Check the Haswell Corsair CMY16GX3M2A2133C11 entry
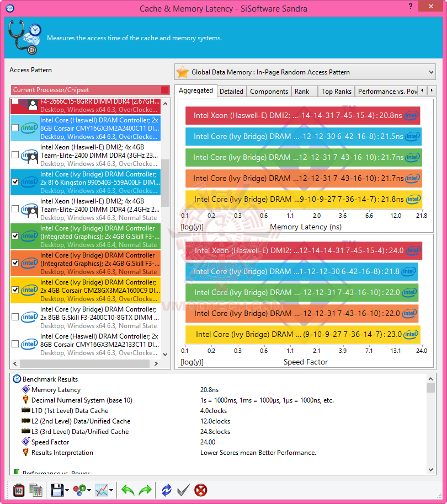Viewport: 447px width, 504px height. click(x=15, y=344)
